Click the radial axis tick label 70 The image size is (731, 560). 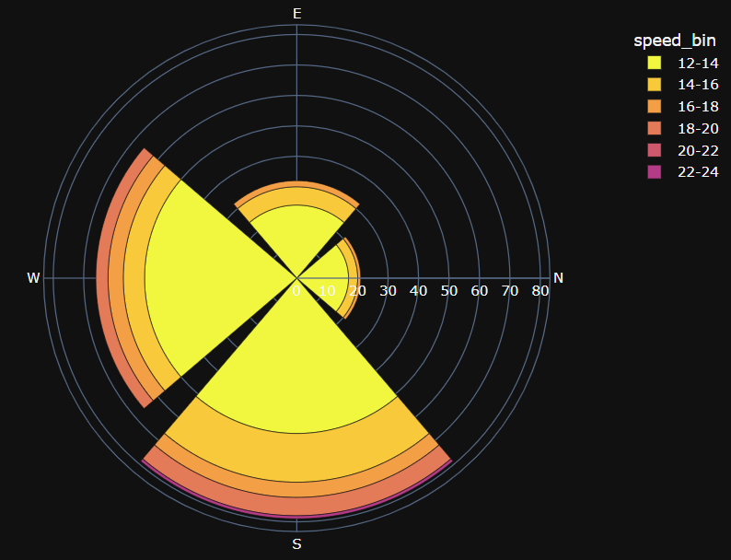point(509,291)
